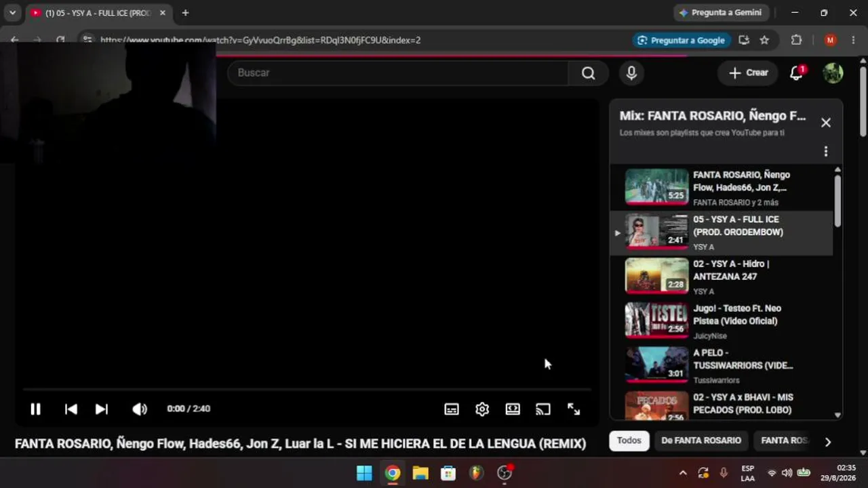Play 02 - YSY A - Hidro from playlist

tap(722, 277)
